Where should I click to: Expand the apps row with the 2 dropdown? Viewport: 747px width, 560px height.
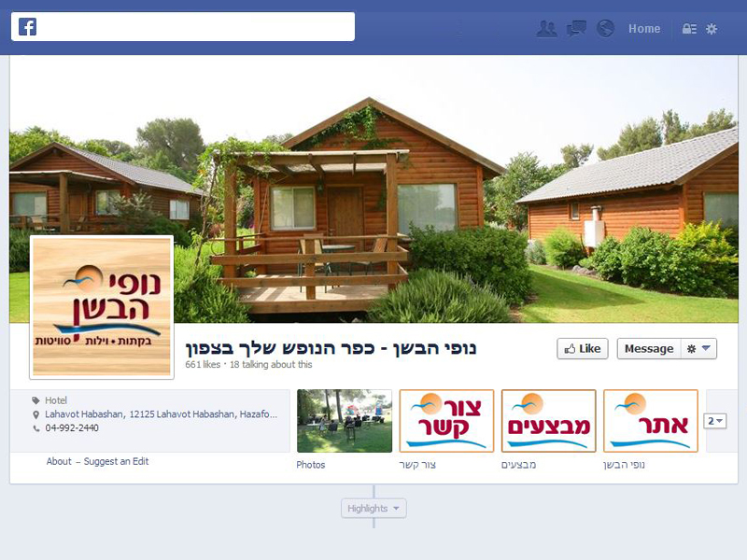pyautogui.click(x=715, y=421)
